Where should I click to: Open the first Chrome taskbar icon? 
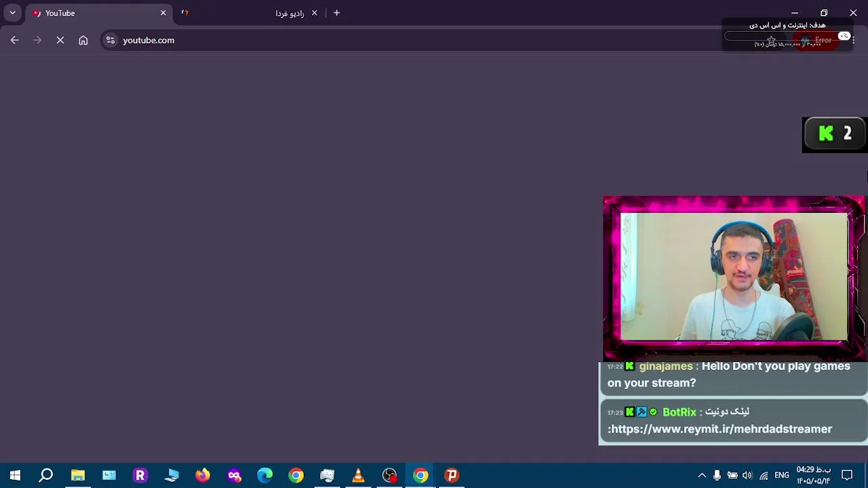tap(296, 475)
